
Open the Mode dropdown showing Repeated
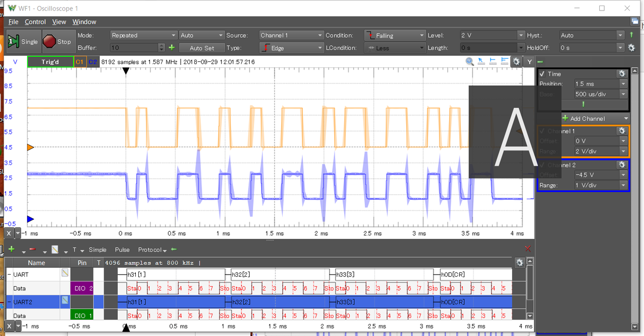pyautogui.click(x=143, y=35)
